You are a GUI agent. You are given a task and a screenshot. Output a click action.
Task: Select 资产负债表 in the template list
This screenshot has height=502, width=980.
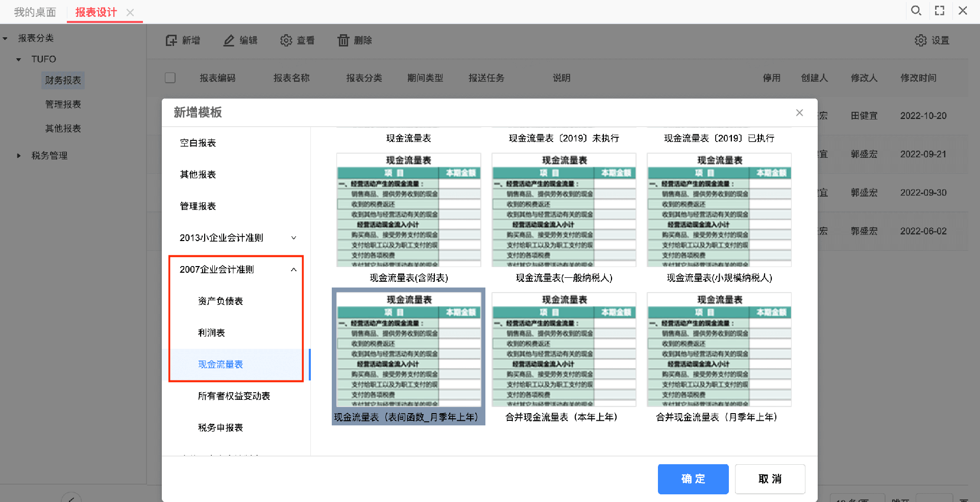220,301
